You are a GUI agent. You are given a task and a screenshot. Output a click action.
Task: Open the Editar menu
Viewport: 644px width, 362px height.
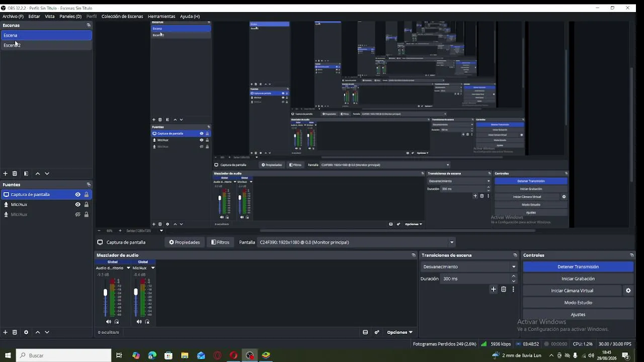(x=34, y=17)
